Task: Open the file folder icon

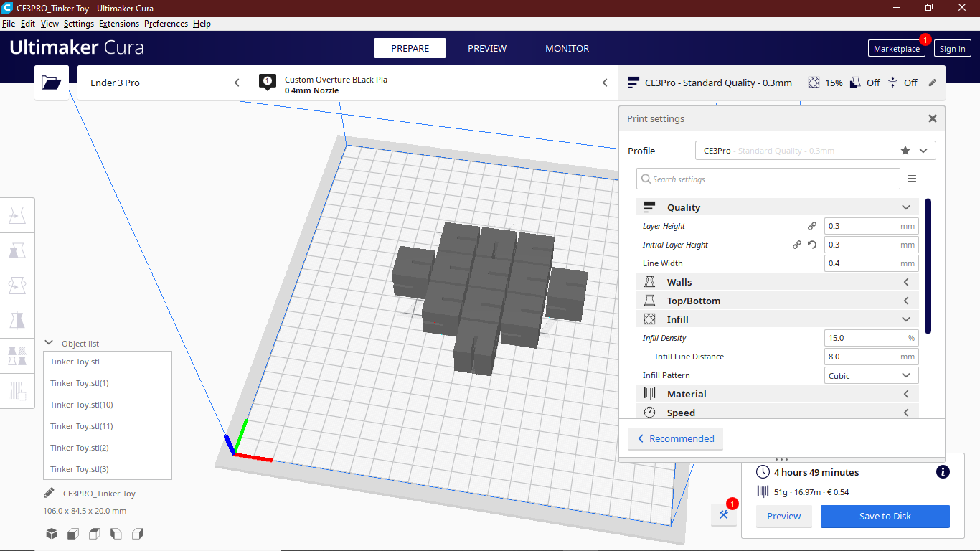Action: [x=52, y=83]
